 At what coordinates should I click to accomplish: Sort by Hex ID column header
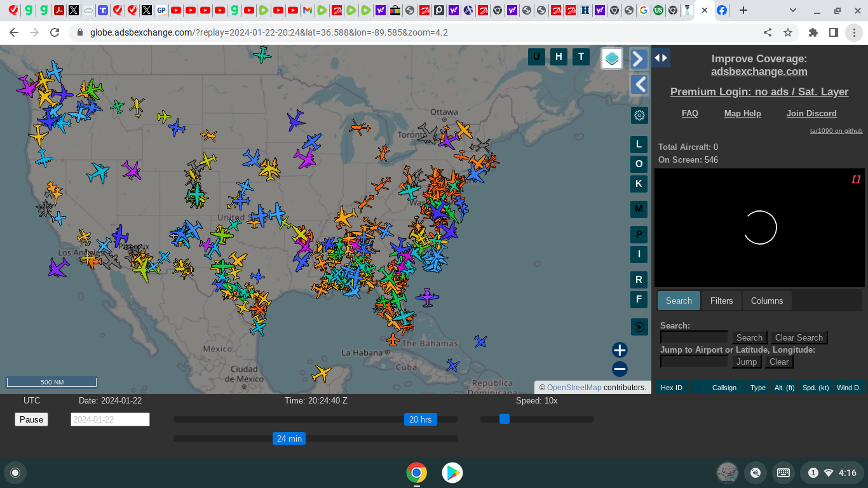pos(672,388)
